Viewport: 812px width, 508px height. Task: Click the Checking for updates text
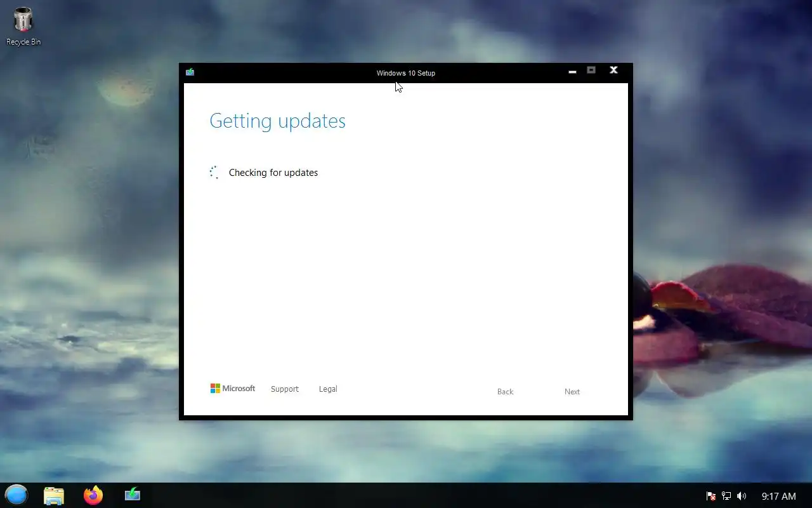tap(273, 172)
